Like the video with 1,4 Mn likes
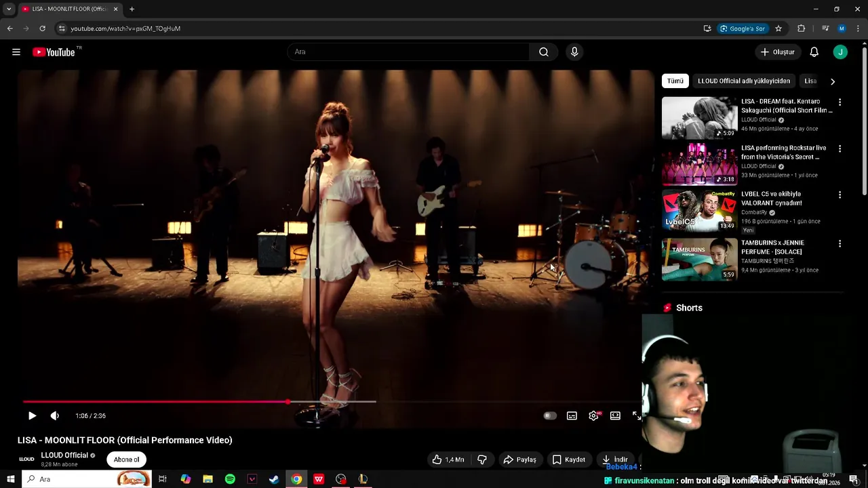This screenshot has height=488, width=868. tap(448, 460)
